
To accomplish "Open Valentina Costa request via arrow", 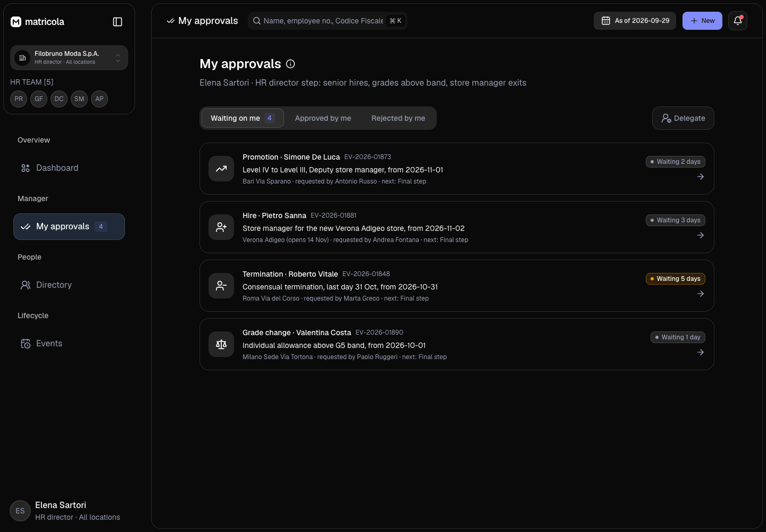I will tap(701, 352).
